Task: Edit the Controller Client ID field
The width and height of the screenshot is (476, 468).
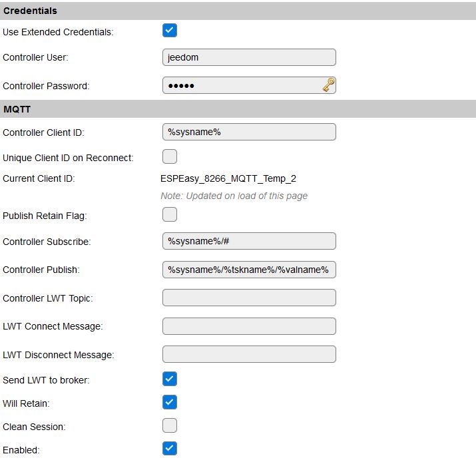Action: pyautogui.click(x=249, y=132)
